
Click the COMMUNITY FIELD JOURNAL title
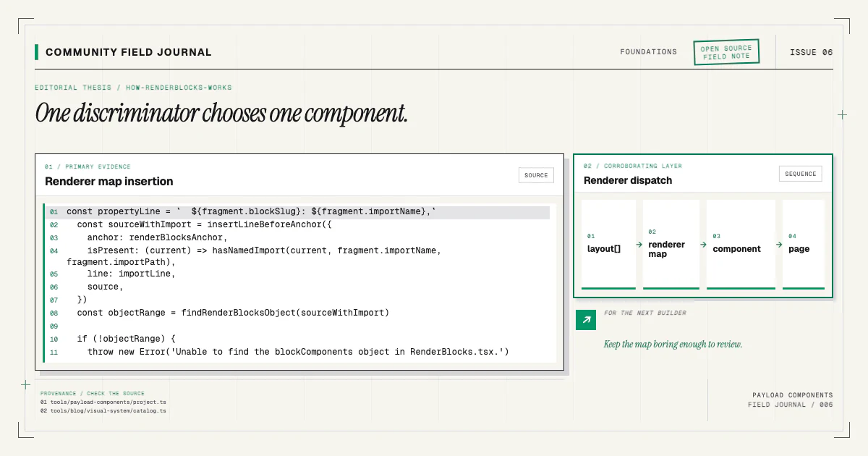[129, 52]
